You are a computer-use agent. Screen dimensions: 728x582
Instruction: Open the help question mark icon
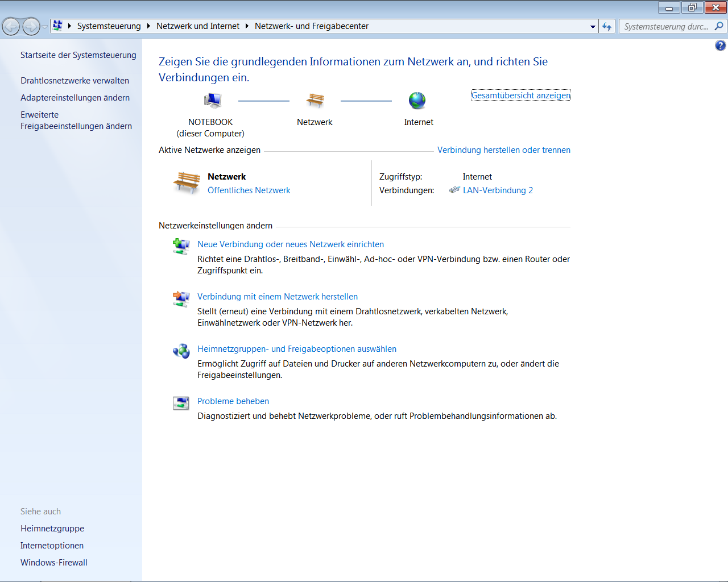(720, 45)
